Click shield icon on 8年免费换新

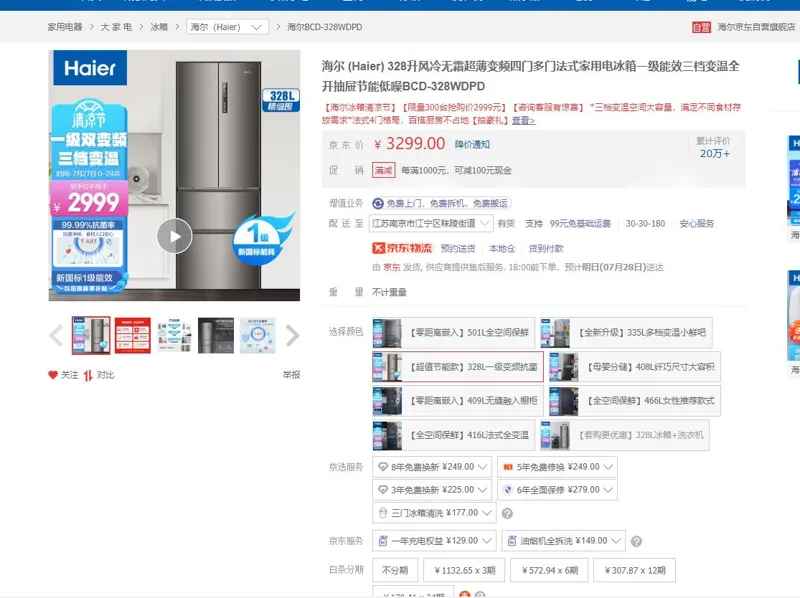383,467
